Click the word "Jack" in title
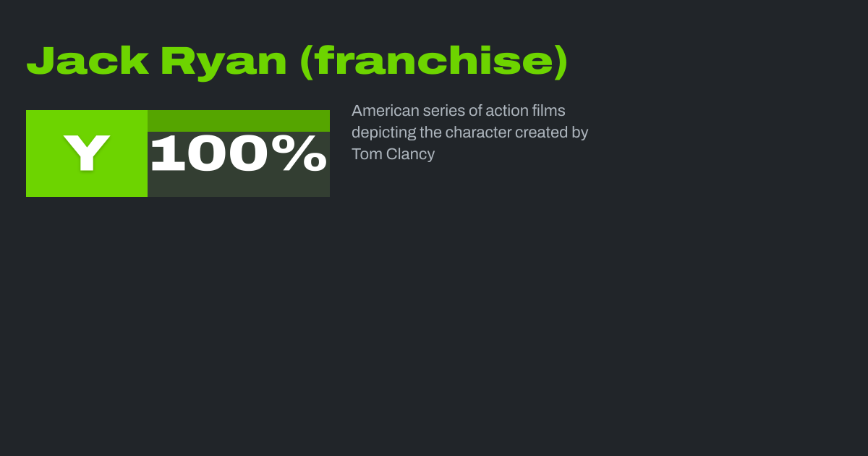The image size is (868, 456). click(x=88, y=62)
